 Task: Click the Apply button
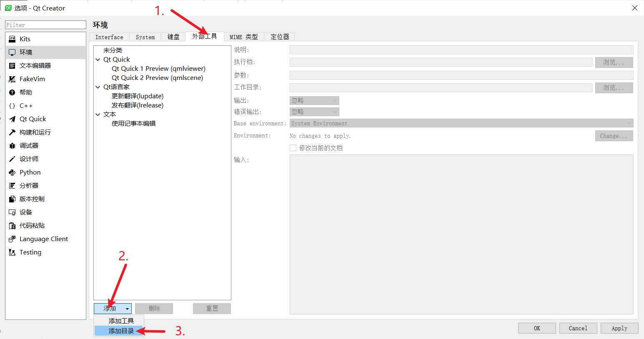619,328
